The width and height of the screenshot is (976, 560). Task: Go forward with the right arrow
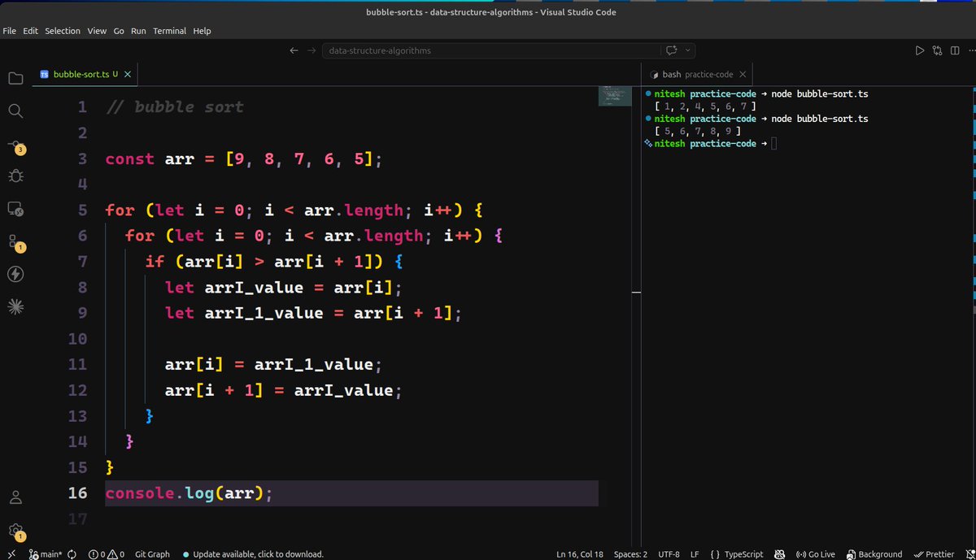click(312, 50)
